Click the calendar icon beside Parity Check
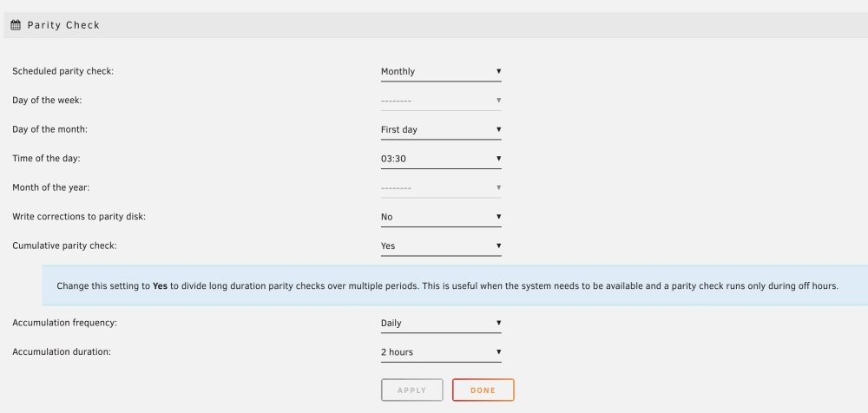The image size is (868, 413). click(16, 25)
